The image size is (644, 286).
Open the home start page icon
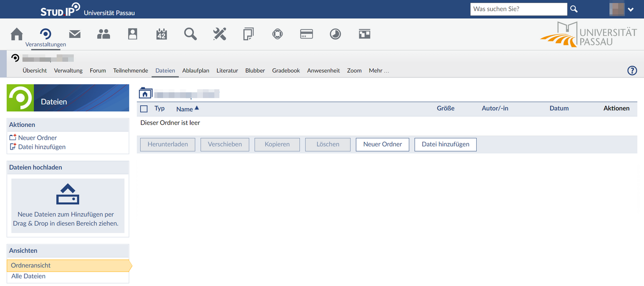point(16,34)
